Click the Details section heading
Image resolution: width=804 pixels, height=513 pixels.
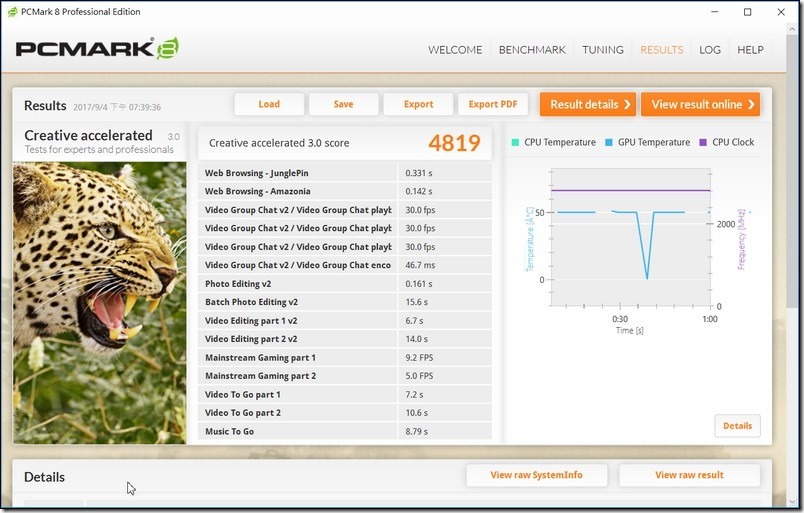[45, 477]
